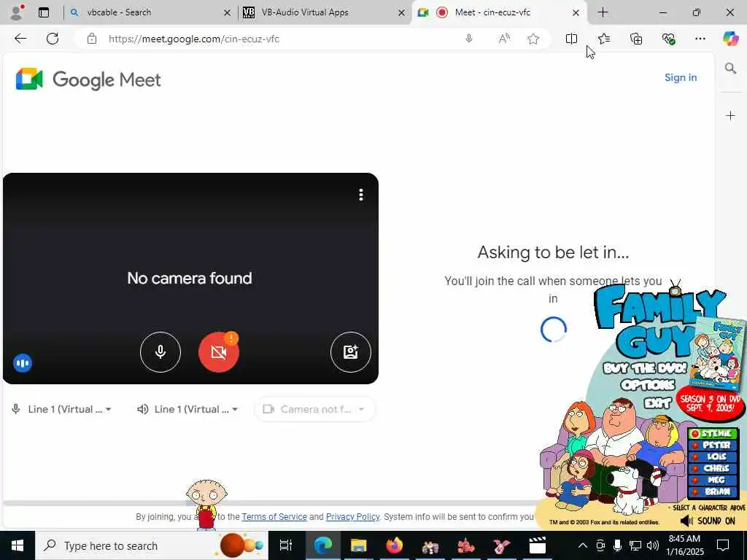Open Edge Settings and more menu
Image resolution: width=747 pixels, height=560 pixels.
click(x=700, y=39)
